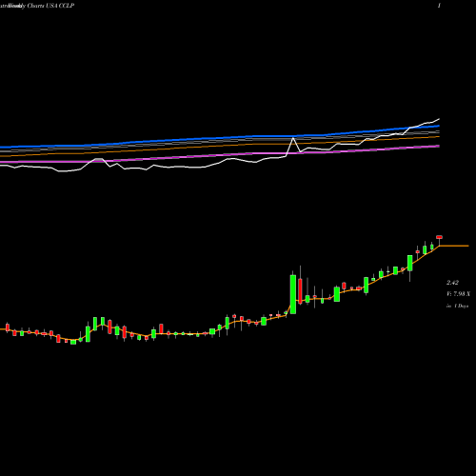Click the "Charts USA CCLP" chart title
476x476 pixels.
coord(50,6)
